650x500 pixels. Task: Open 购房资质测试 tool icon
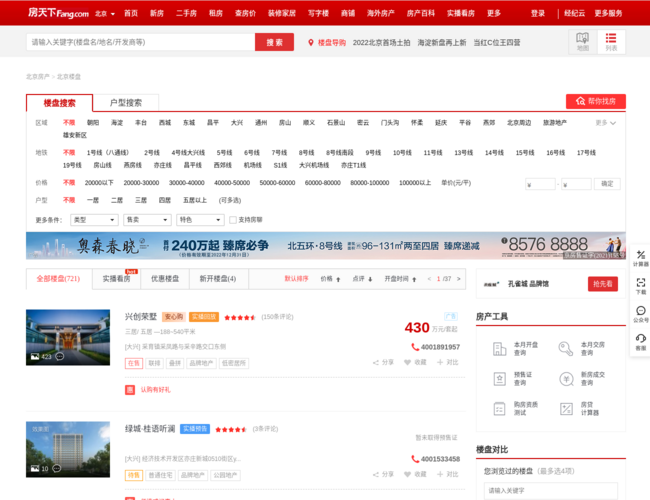click(x=500, y=409)
